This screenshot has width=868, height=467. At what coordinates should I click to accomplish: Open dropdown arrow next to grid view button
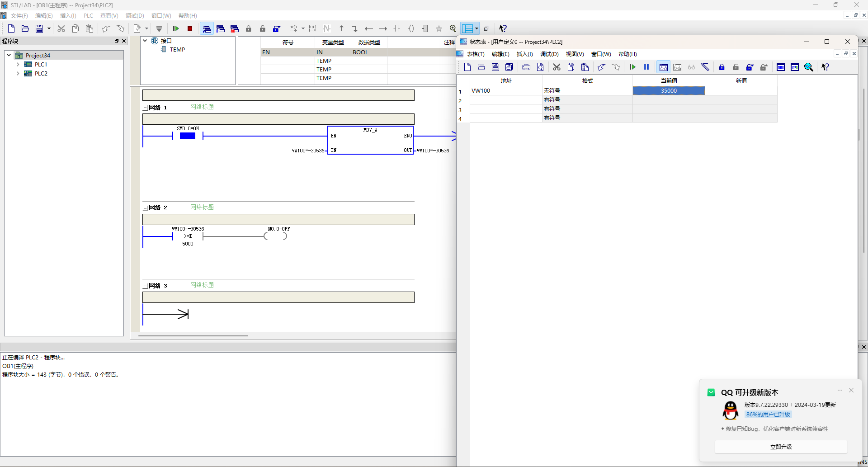477,28
